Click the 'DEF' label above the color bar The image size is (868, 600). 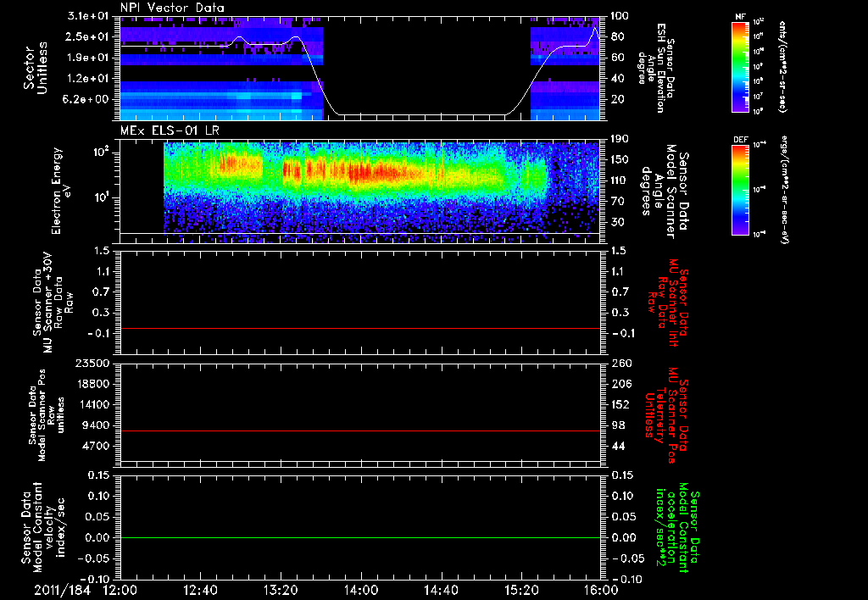[x=741, y=140]
